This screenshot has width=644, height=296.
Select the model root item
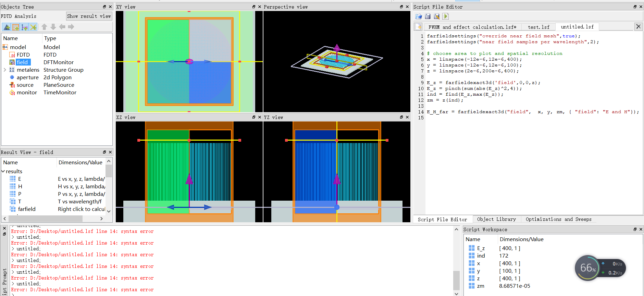click(x=18, y=47)
